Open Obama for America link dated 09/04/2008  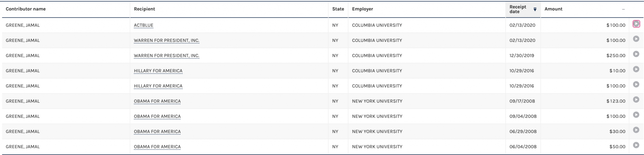[x=157, y=116]
